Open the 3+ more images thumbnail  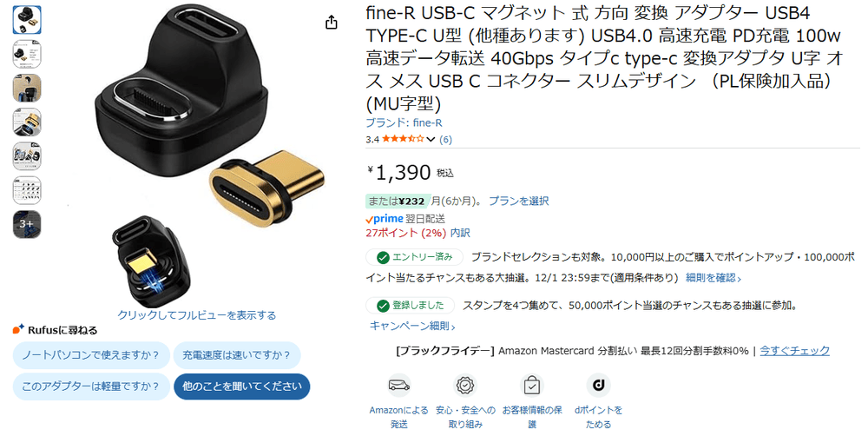click(x=27, y=224)
